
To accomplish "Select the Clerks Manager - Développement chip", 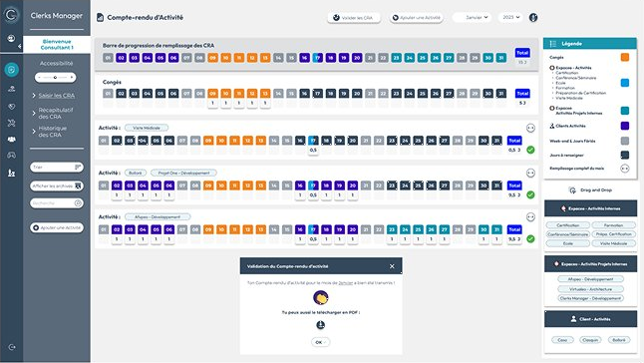I will point(590,298).
